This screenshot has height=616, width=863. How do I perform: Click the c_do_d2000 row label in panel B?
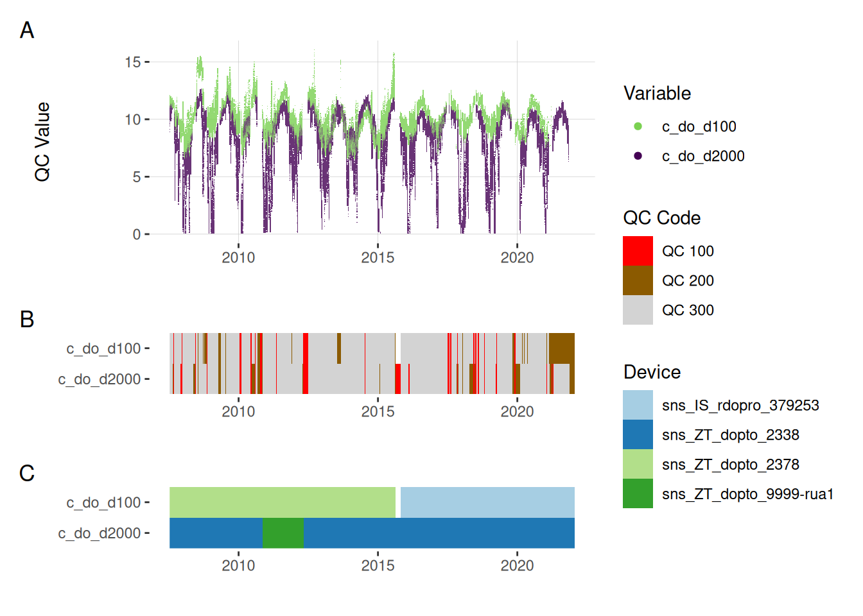[100, 379]
